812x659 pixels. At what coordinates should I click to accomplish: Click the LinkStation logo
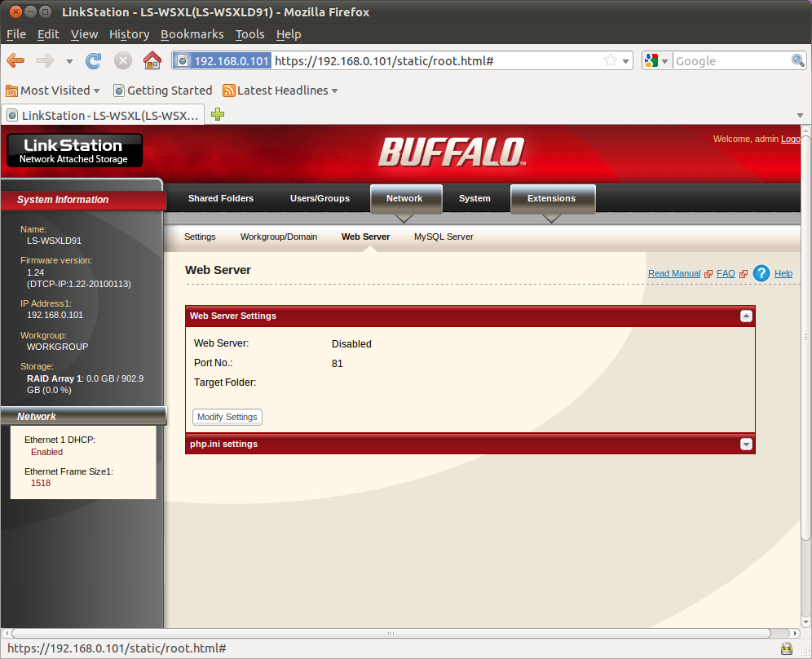74,150
